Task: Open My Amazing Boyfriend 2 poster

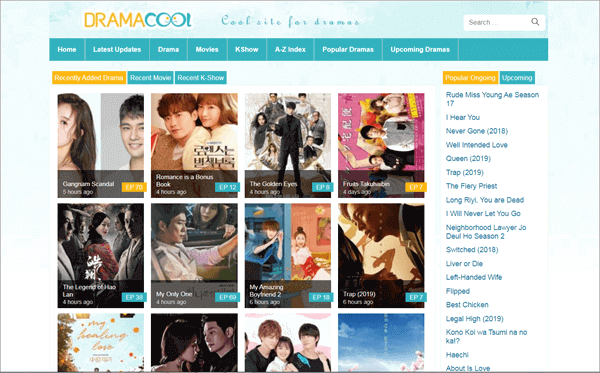Action: tap(288, 256)
